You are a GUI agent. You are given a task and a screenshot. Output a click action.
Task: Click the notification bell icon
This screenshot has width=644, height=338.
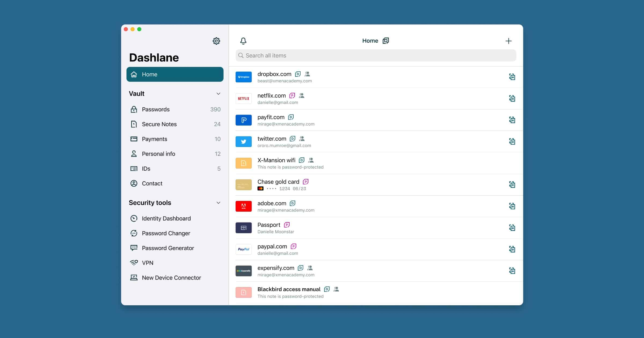point(243,41)
